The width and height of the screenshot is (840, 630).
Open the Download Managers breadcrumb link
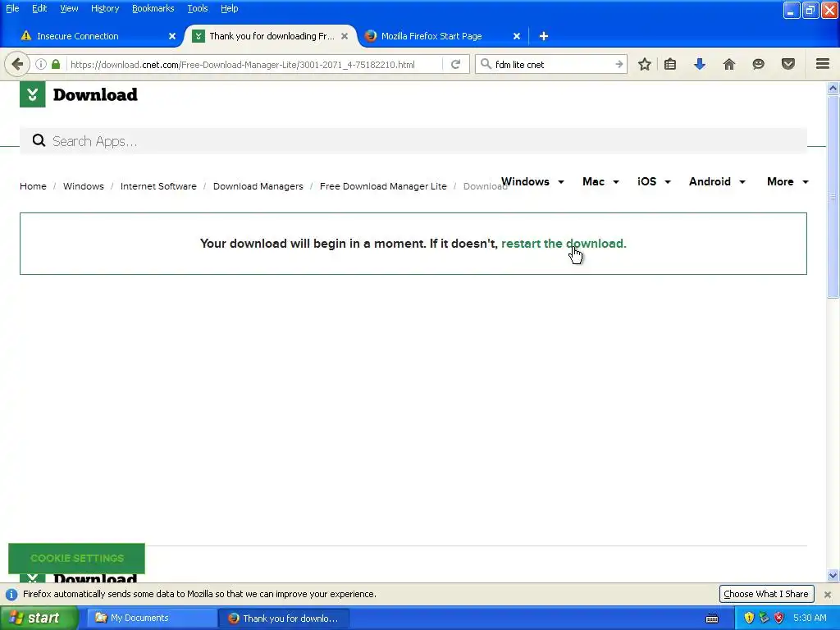(258, 186)
